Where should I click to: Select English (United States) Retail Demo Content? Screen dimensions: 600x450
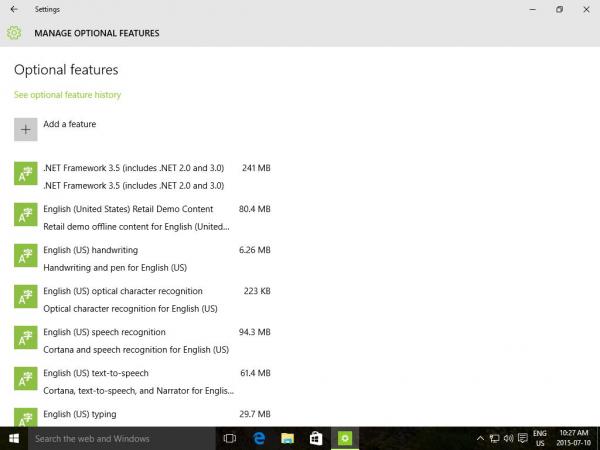coord(128,209)
